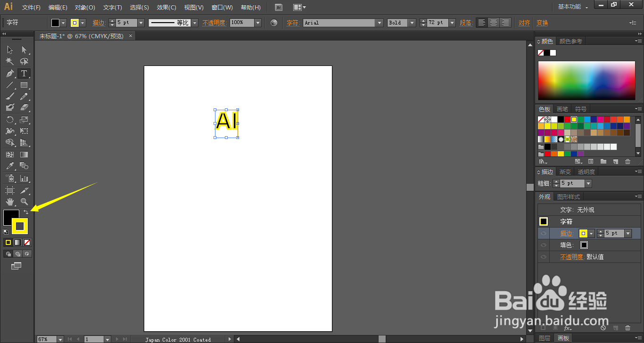Select the Gradient tool
Viewport: 644px width, 343px height.
coord(24,155)
